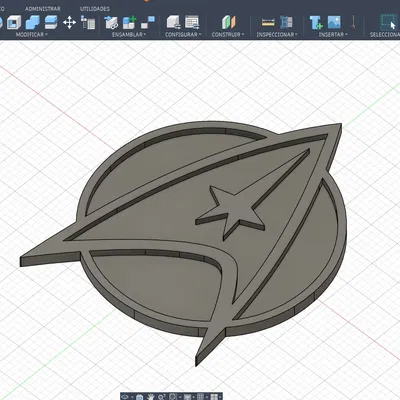Switch to the UTILIDADES tab
The width and height of the screenshot is (400, 400).
[x=95, y=9]
